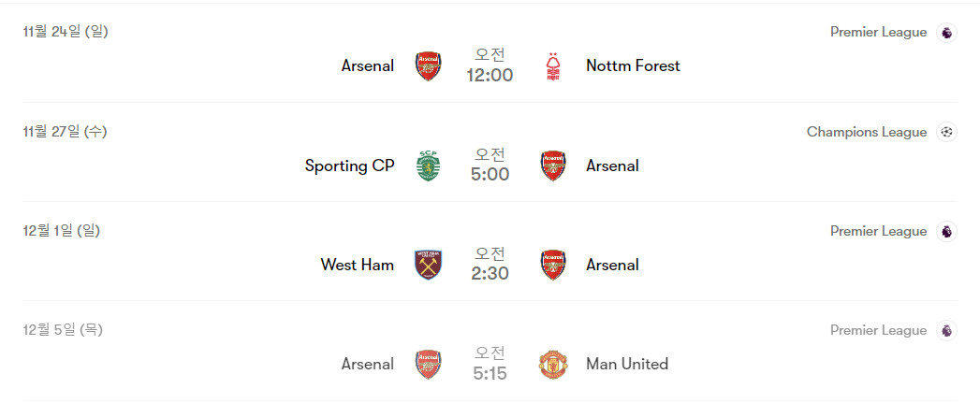Click the Champions League ball logo
Screen dimensions: 980x403
(x=947, y=132)
